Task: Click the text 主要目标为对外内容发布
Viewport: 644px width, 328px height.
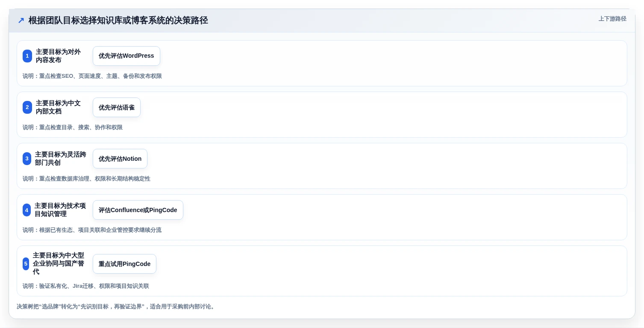Action: tap(59, 56)
